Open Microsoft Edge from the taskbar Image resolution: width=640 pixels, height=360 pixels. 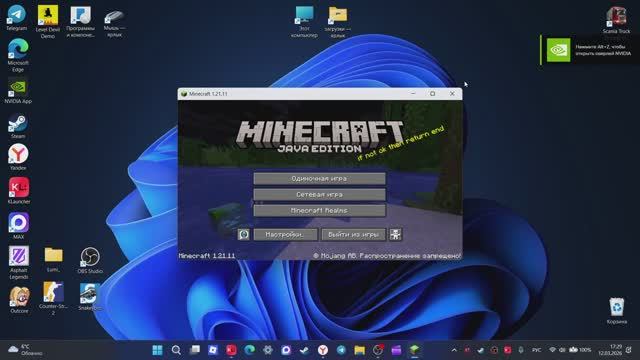[249, 350]
